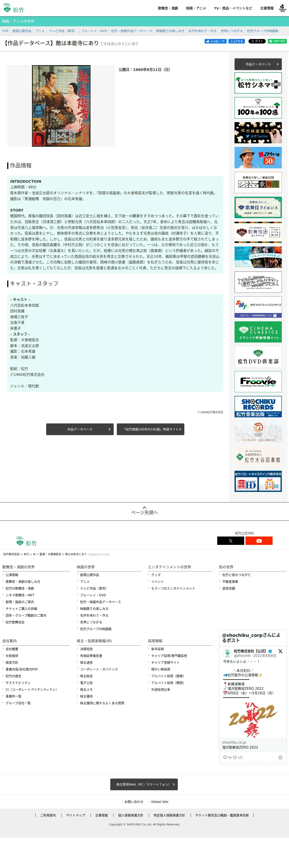The image size is (289, 868).
Task: Open footer link サイトマップ
Action: [75, 815]
